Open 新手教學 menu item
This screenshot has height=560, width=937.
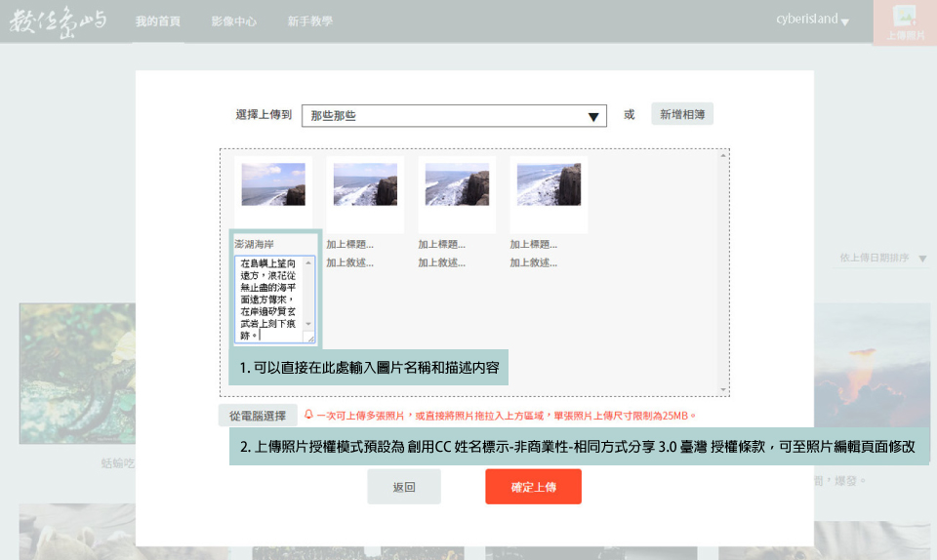tap(309, 21)
